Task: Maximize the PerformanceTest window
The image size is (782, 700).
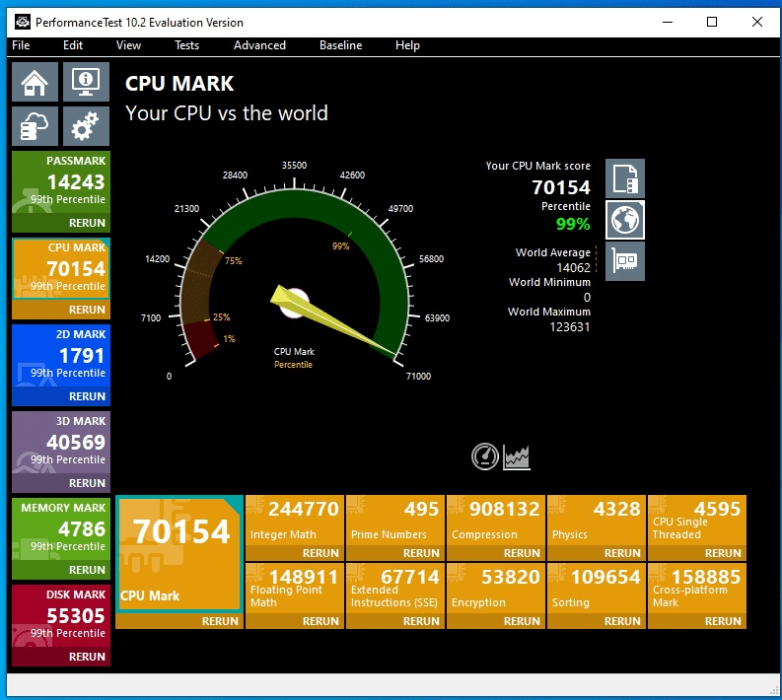Action: pyautogui.click(x=712, y=22)
